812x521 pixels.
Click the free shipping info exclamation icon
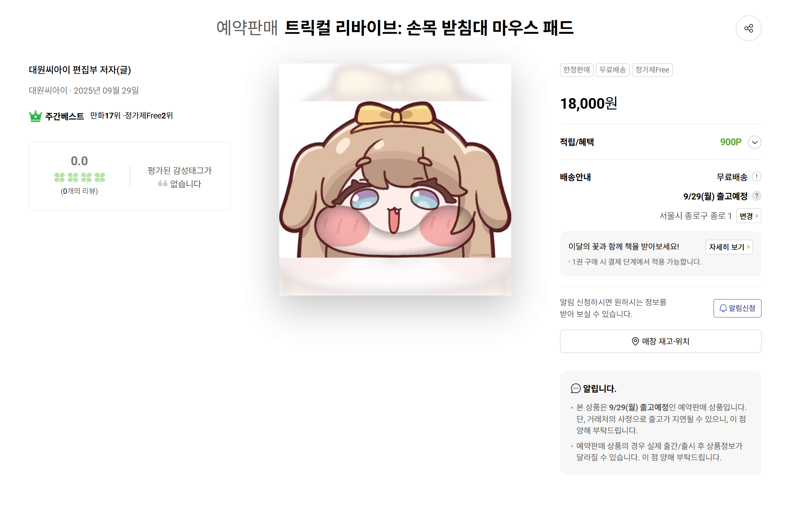point(756,176)
